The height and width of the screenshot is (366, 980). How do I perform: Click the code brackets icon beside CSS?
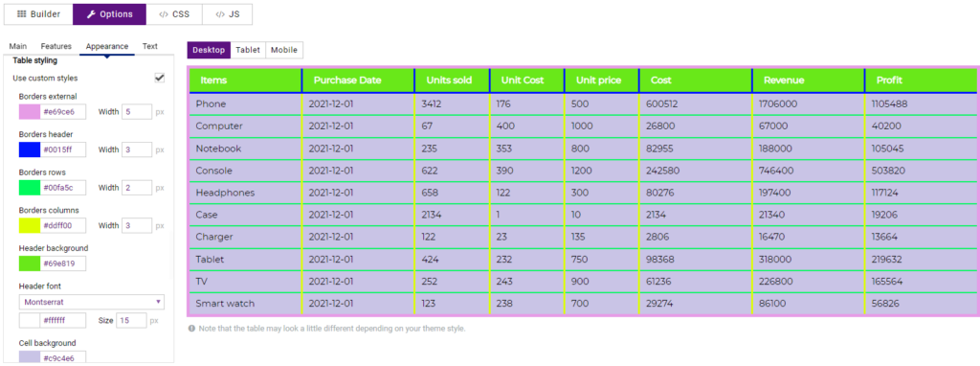pyautogui.click(x=164, y=14)
